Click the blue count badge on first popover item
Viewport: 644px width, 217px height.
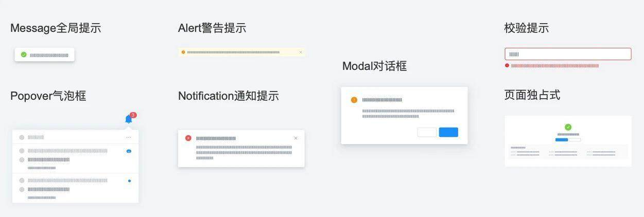[x=129, y=151]
